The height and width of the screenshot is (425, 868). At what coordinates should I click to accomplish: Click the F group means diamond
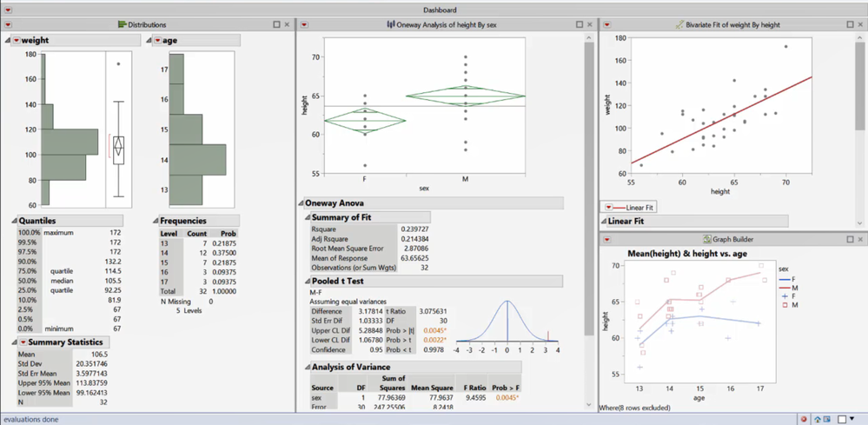point(365,121)
